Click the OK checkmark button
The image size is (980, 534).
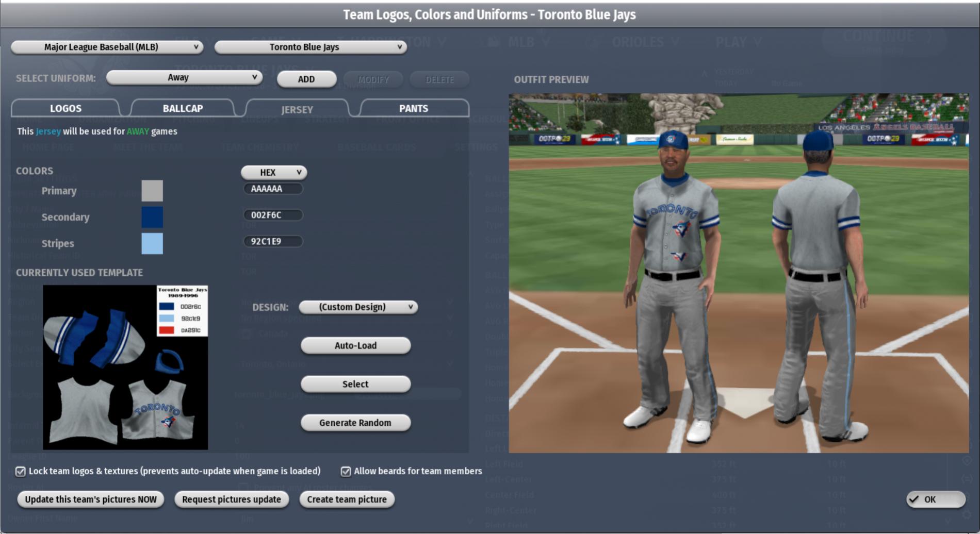coord(936,499)
